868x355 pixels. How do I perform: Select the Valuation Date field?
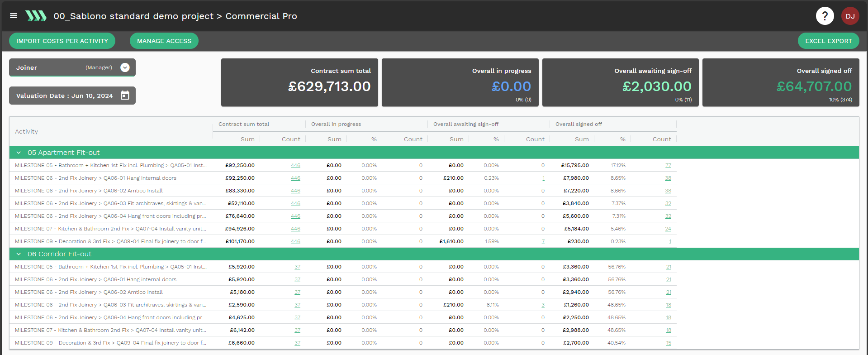[x=72, y=96]
